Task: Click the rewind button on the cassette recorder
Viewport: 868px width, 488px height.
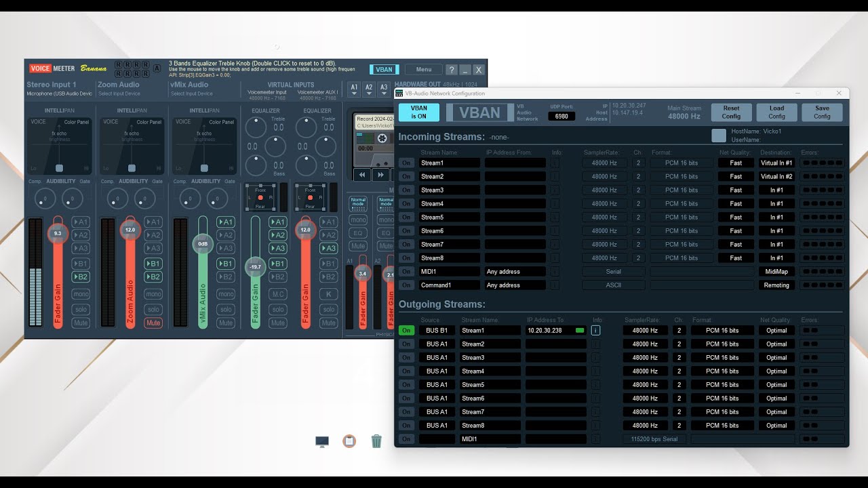Action: tap(363, 175)
